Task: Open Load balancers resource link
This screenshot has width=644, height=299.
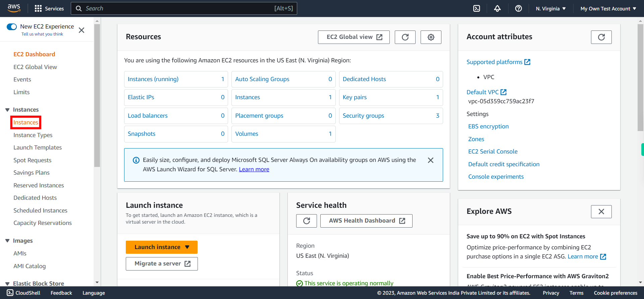Action: click(148, 116)
